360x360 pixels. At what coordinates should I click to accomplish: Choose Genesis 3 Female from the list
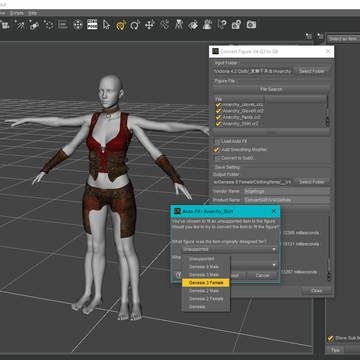coord(206,283)
